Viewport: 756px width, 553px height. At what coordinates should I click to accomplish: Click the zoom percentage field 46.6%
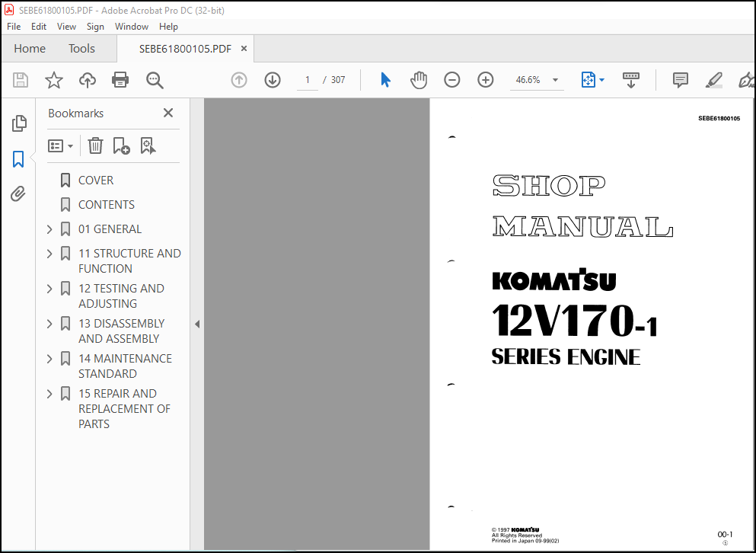click(x=528, y=80)
